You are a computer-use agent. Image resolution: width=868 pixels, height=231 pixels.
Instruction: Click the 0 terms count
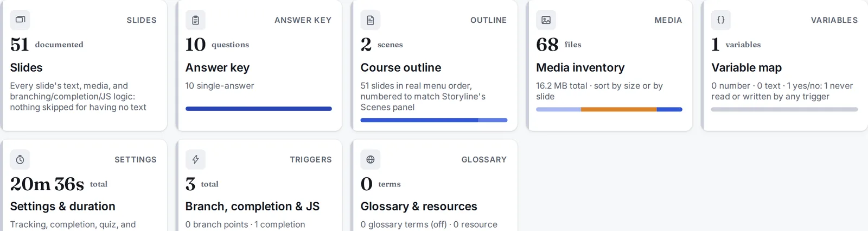point(380,184)
